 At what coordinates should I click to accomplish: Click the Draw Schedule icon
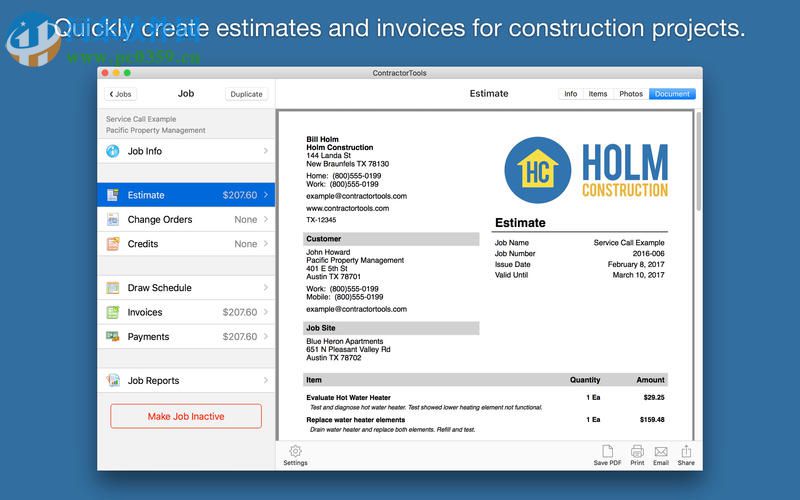click(113, 288)
